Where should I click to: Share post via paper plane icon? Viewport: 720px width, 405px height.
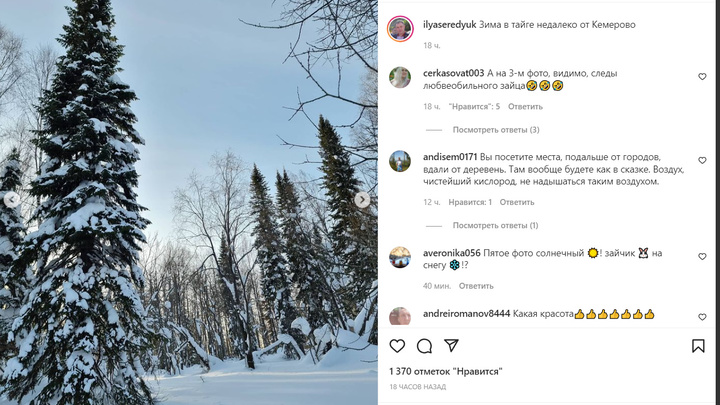pos(451,346)
